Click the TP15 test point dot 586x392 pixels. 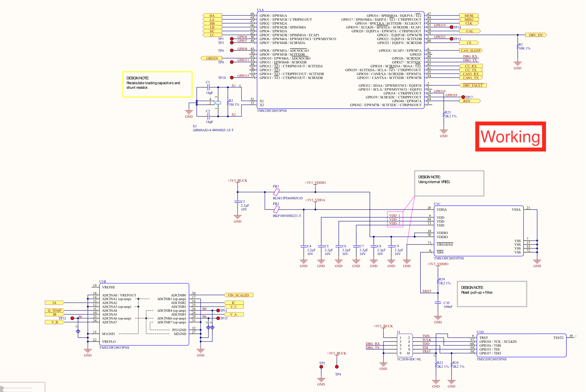(x=451, y=39)
